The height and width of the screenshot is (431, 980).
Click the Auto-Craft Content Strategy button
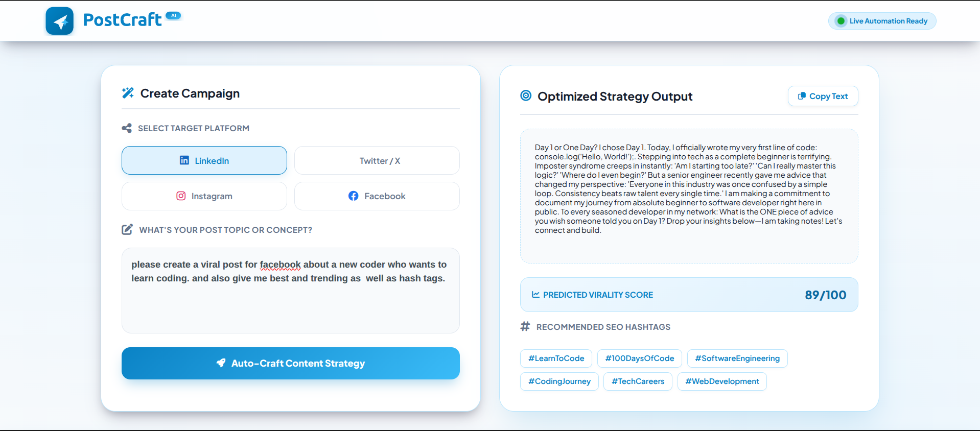tap(291, 363)
